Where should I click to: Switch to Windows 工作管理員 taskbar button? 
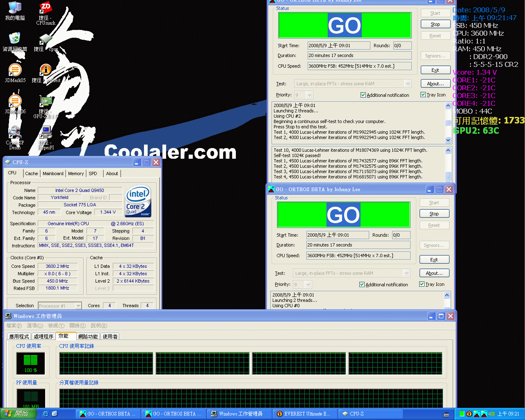240,414
